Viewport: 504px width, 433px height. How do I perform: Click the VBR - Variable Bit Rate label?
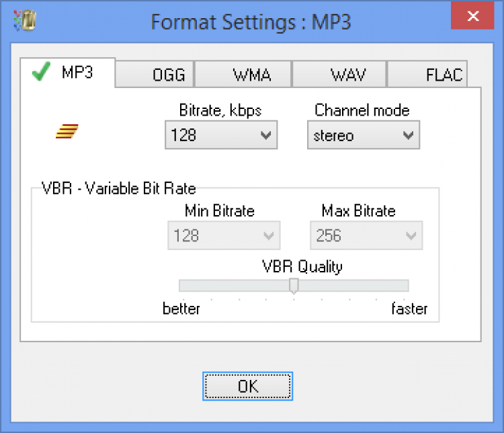click(118, 189)
